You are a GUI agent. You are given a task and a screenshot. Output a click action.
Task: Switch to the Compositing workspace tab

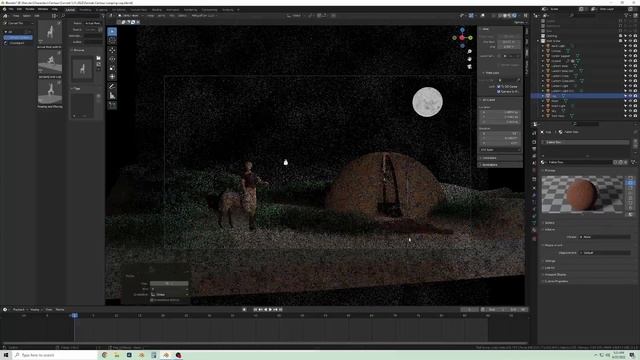pos(209,9)
